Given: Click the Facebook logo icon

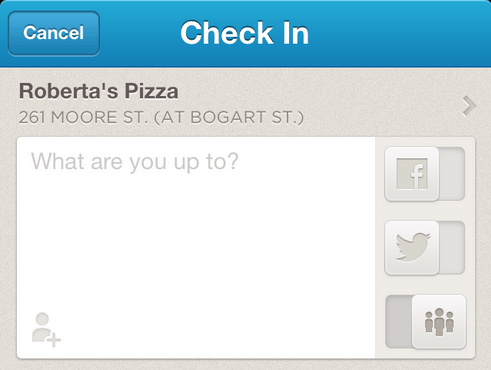Looking at the screenshot, I should point(412,174).
